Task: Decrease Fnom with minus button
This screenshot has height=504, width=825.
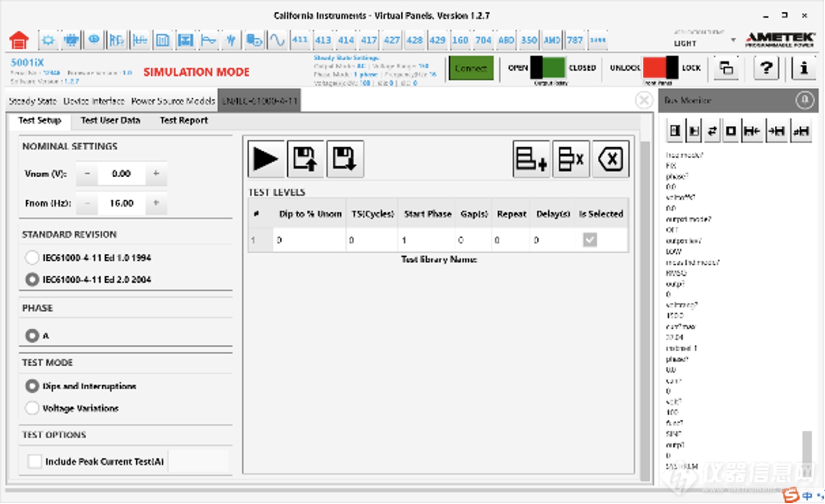Action: pos(87,203)
